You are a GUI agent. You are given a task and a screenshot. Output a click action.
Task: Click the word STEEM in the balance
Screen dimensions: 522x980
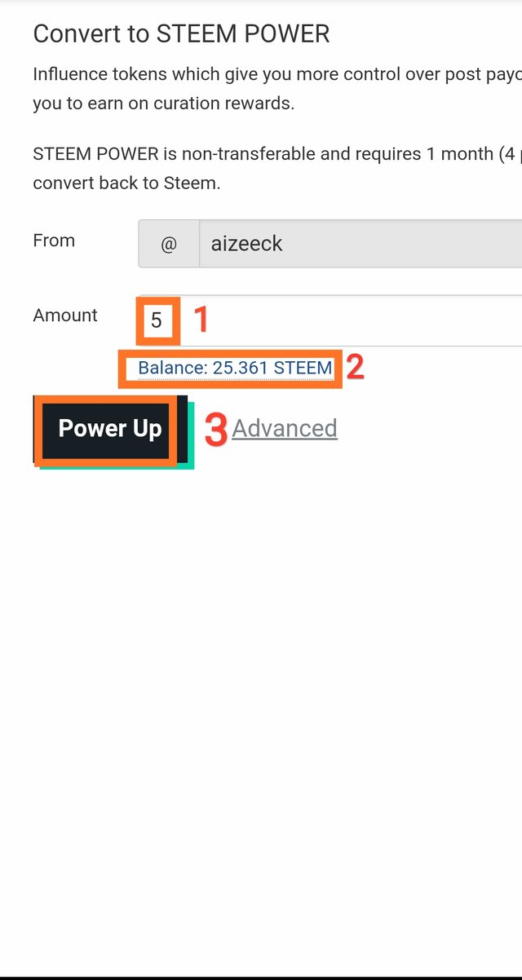pos(303,368)
